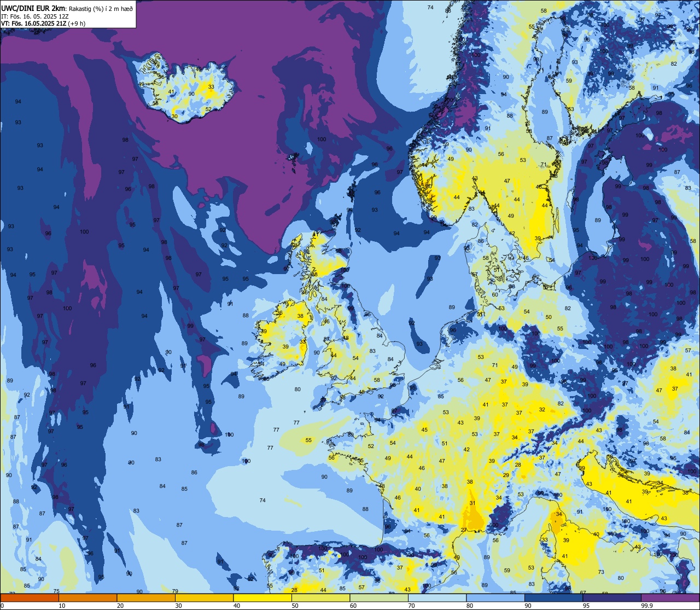This screenshot has height=610, width=700.
Task: Select the purple legend segment above 99.9
Action: point(670,597)
